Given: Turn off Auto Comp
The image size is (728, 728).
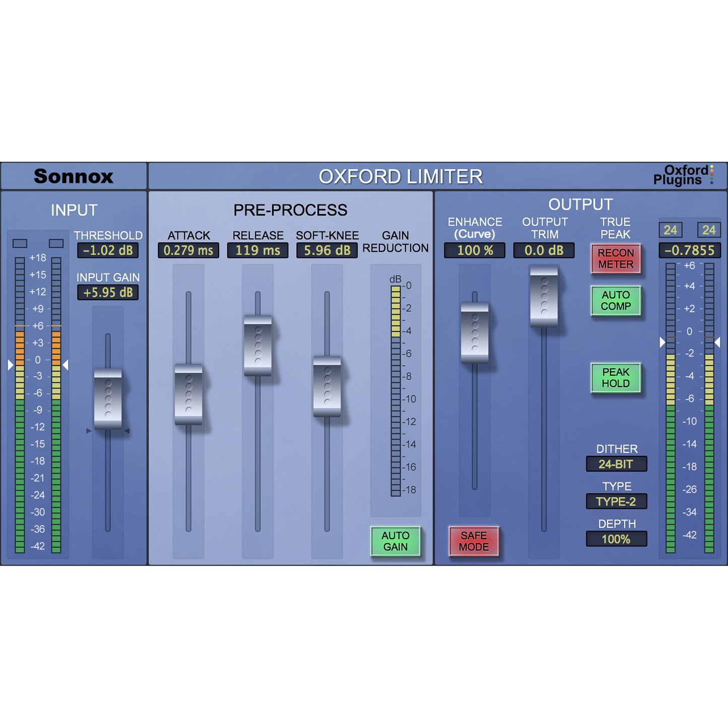Looking at the screenshot, I should click(616, 301).
